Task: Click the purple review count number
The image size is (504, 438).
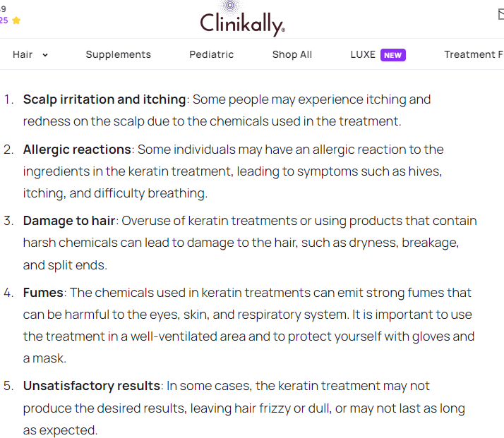Action: (x=4, y=20)
